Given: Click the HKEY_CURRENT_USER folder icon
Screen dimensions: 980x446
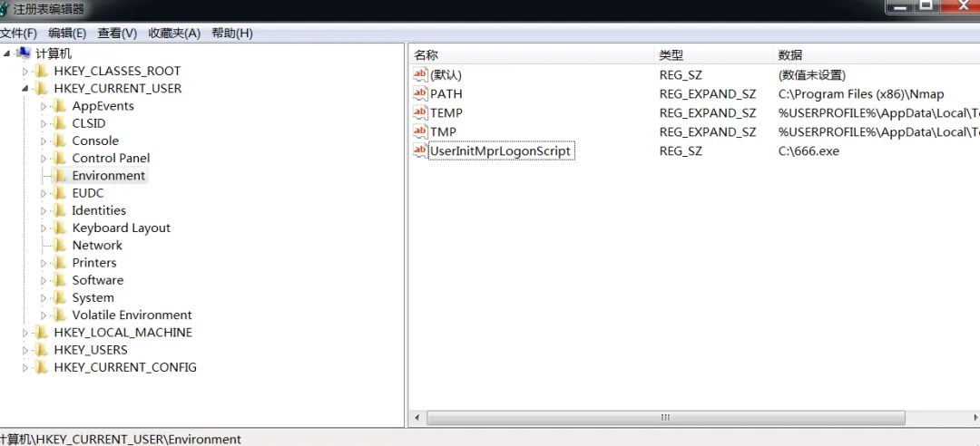Looking at the screenshot, I should (x=41, y=88).
